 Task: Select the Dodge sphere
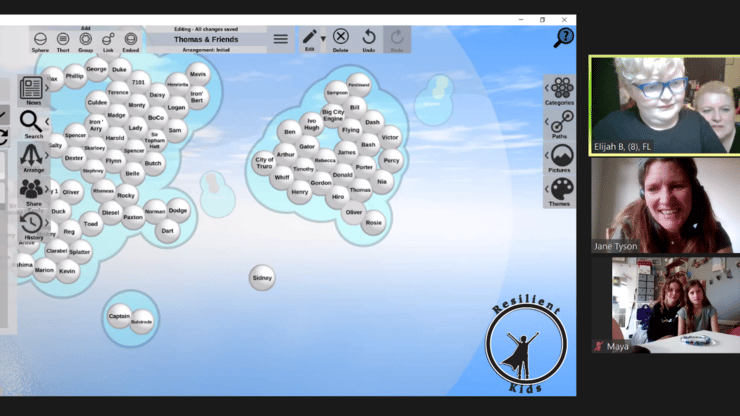coord(178,211)
